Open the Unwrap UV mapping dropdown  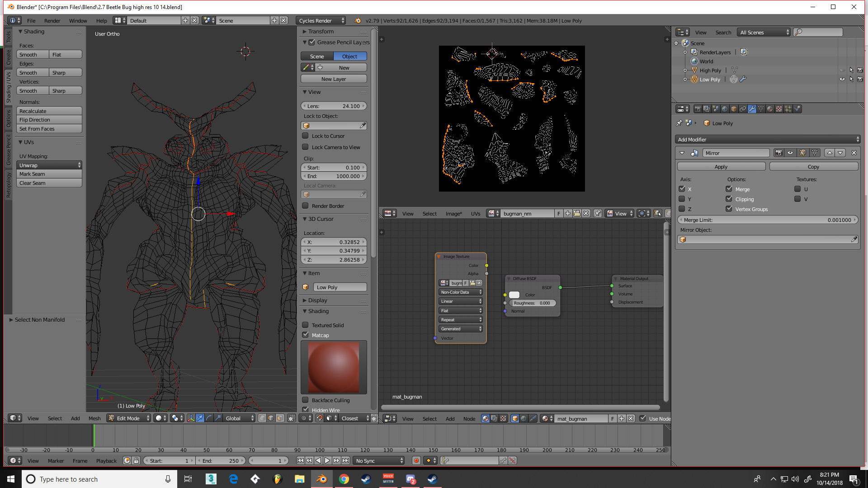point(49,165)
